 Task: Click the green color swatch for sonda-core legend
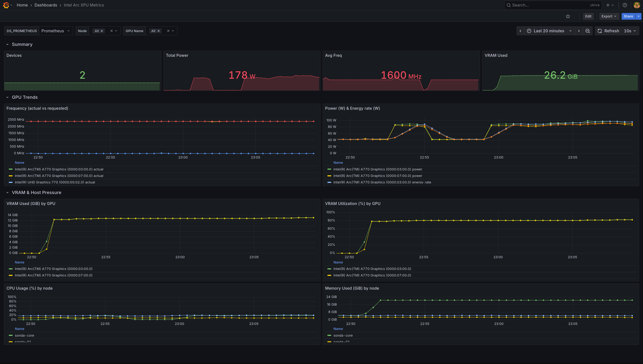10,335
